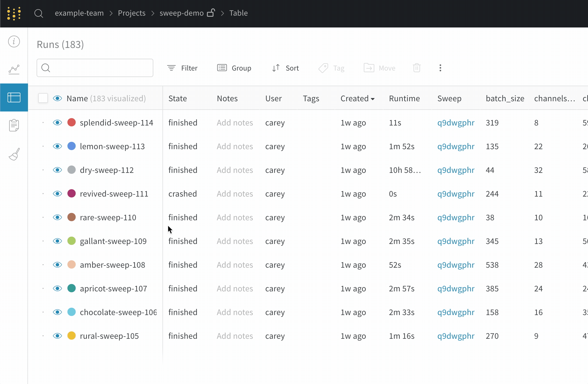Open the charts workspace sidebar icon
Image resolution: width=588 pixels, height=384 pixels.
point(14,69)
